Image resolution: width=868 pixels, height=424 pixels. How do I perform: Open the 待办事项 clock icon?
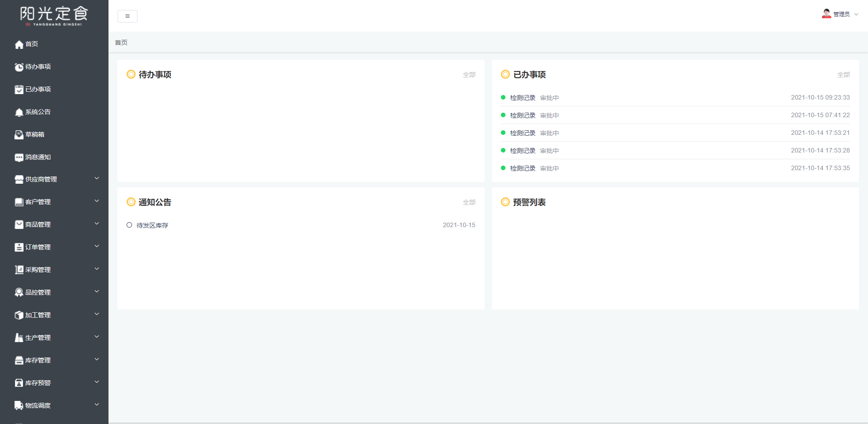click(x=19, y=67)
